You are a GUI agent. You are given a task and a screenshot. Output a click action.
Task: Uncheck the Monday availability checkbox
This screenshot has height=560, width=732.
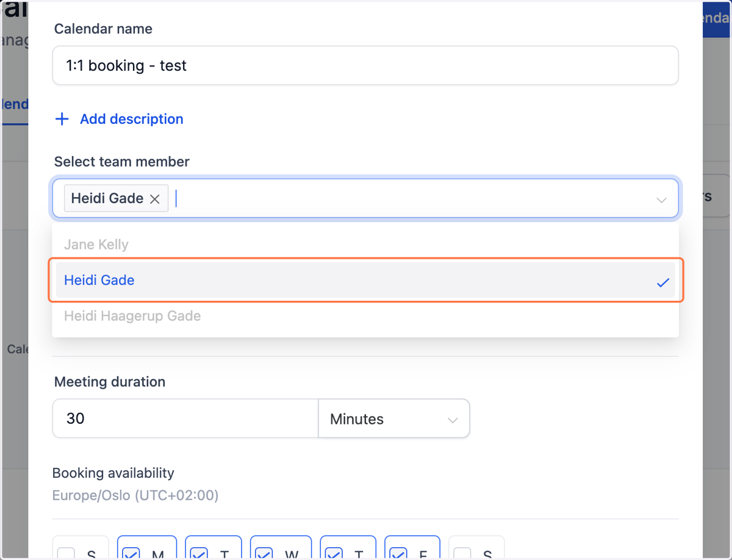(131, 554)
